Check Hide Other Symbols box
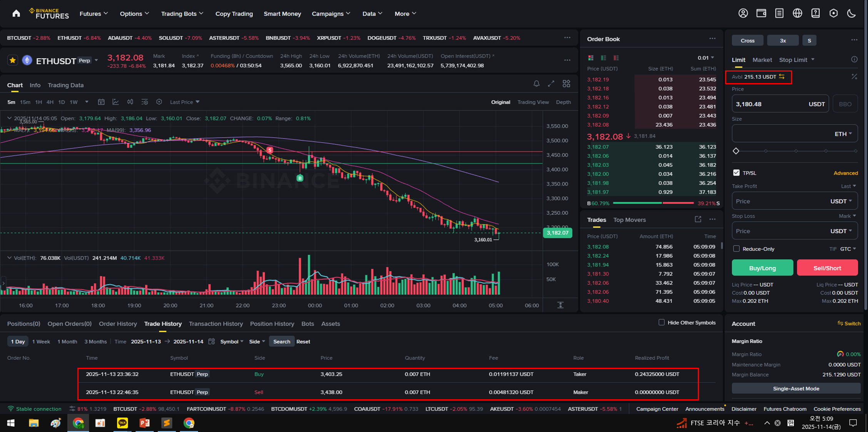The height and width of the screenshot is (432, 868). pyautogui.click(x=661, y=322)
